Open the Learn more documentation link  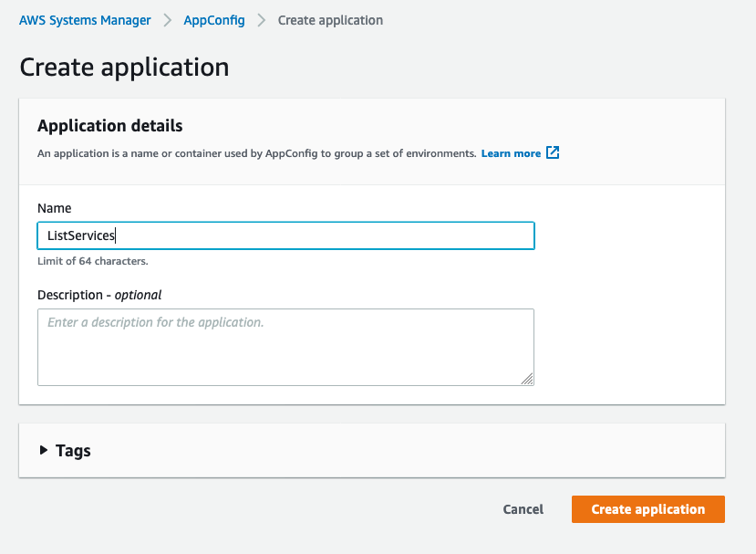coord(512,152)
